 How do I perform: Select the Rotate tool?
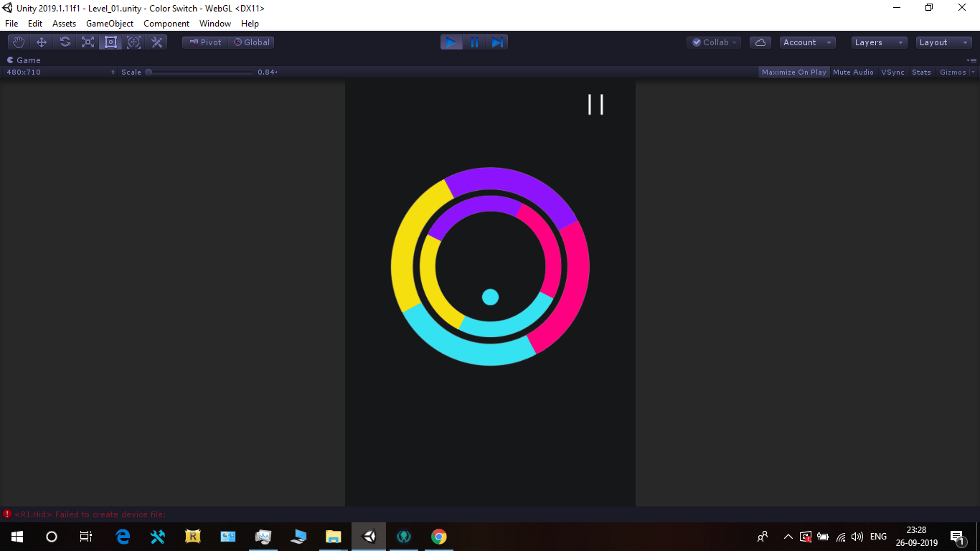point(65,42)
